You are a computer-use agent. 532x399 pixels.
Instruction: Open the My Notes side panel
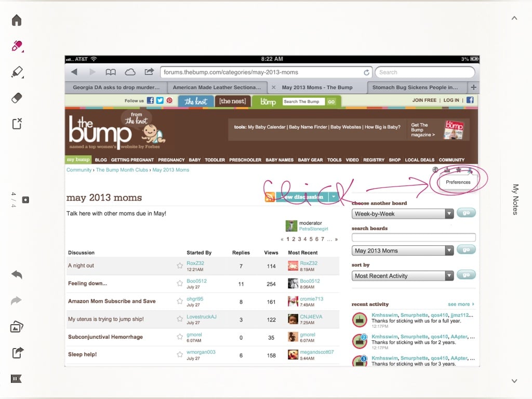coord(515,199)
